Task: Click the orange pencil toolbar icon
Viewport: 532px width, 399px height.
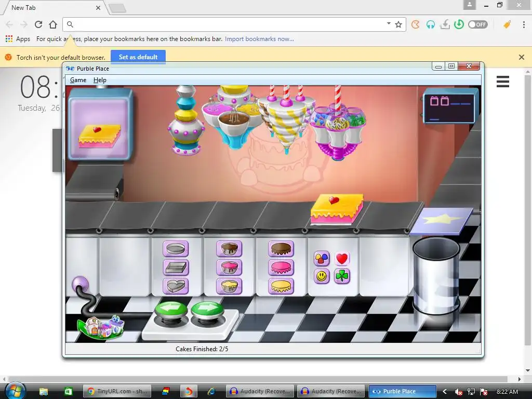Action: tap(507, 24)
